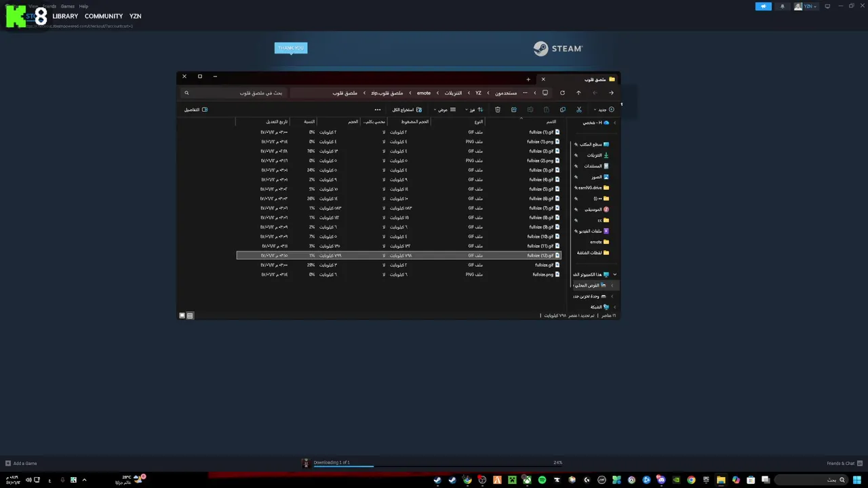This screenshot has height=488, width=868.
Task: Open Music الموسيقى in sidebar
Action: [x=597, y=209]
